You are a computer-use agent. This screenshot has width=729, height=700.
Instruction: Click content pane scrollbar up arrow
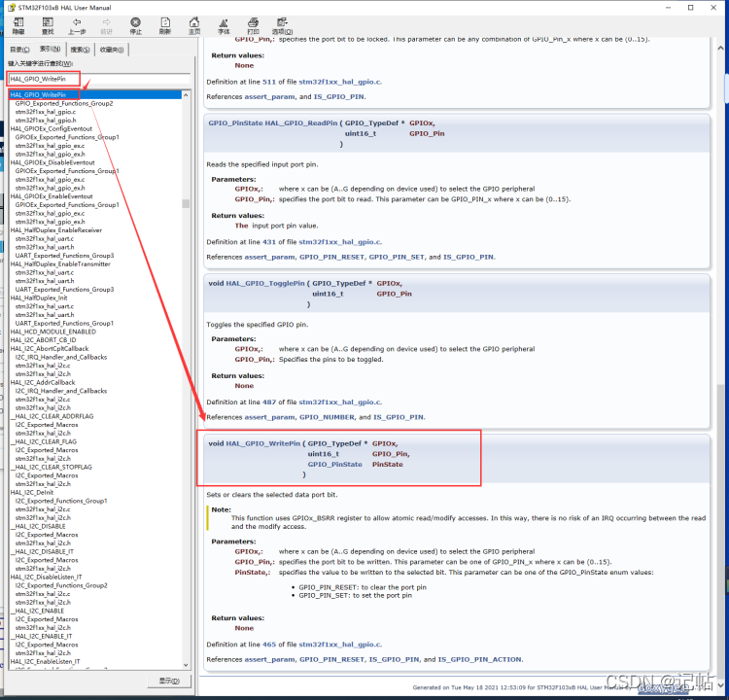pos(720,48)
